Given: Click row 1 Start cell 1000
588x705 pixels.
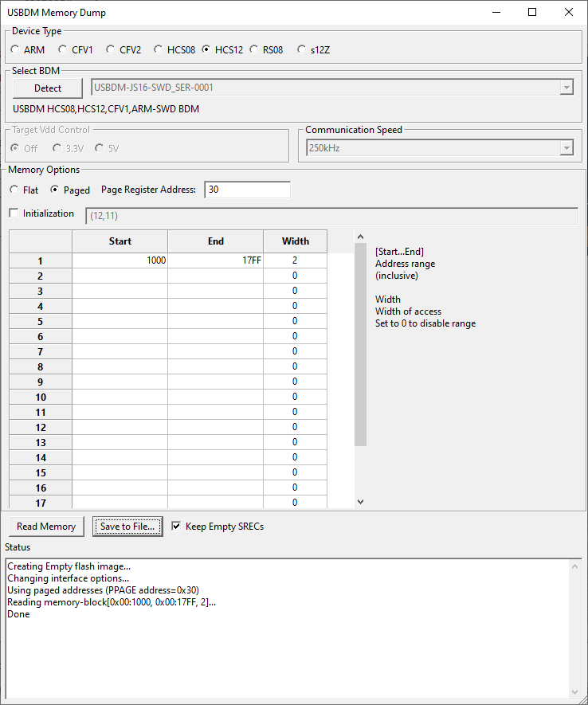Looking at the screenshot, I should point(120,260).
